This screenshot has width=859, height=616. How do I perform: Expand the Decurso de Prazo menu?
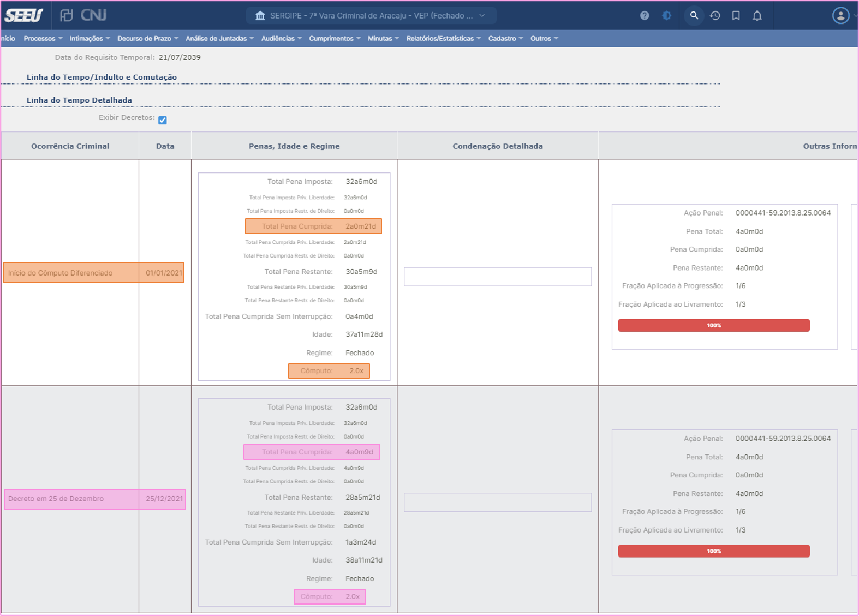coord(148,39)
